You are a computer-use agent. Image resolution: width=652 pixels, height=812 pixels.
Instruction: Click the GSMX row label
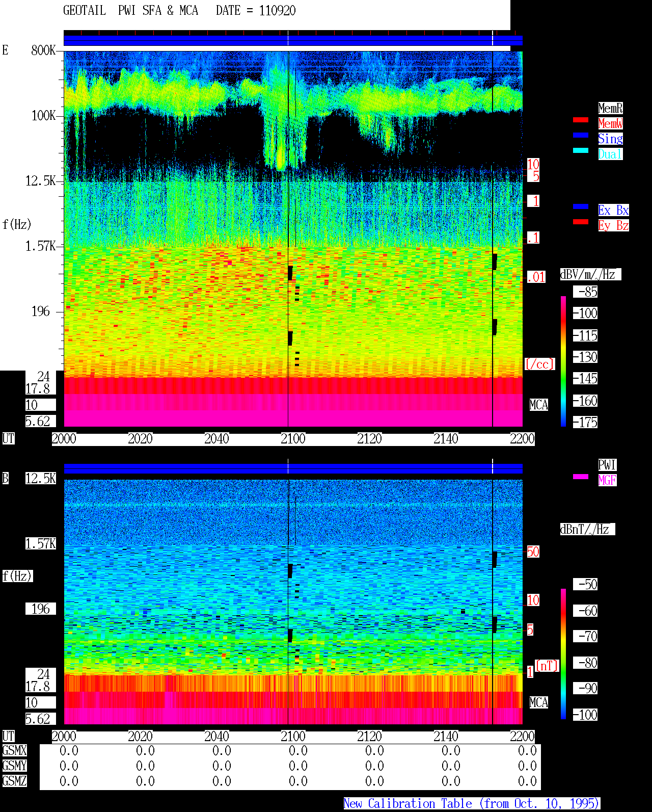tap(14, 751)
